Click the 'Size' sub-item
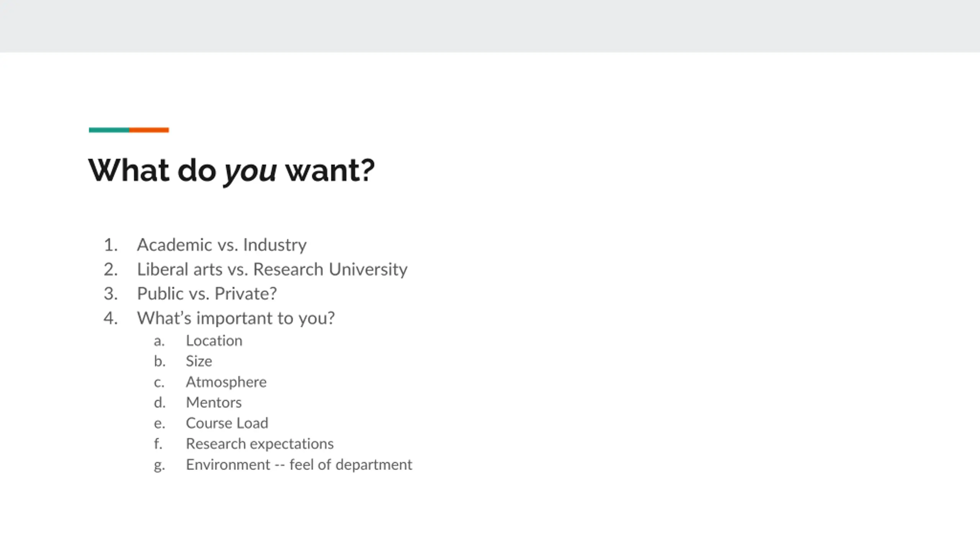Screen dimensions: 980x551 tap(199, 361)
